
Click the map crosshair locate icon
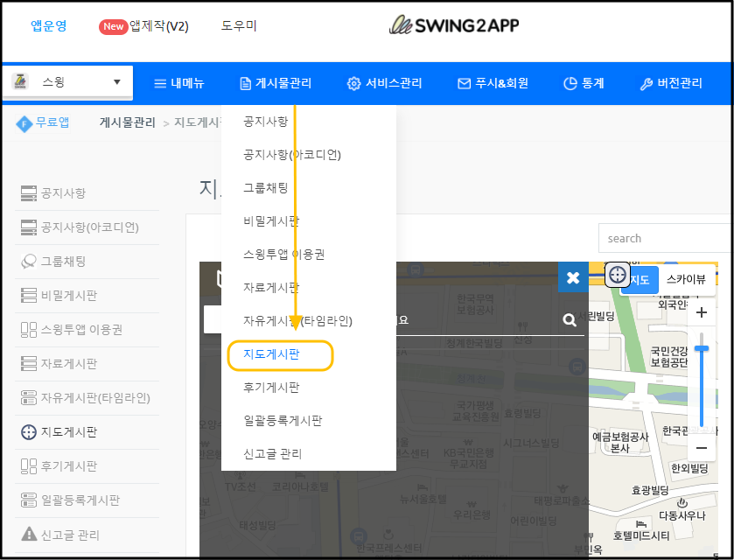tap(618, 275)
